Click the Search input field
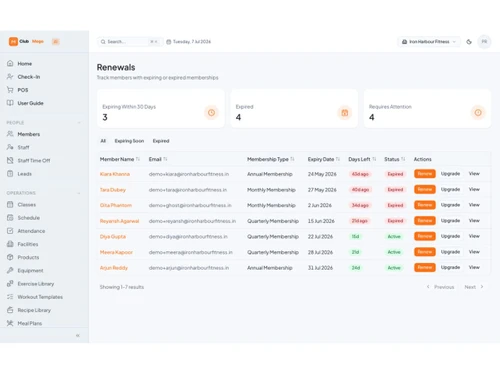The width and height of the screenshot is (500, 375). tap(130, 42)
